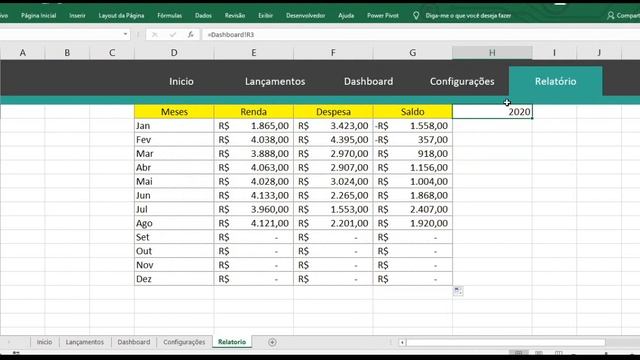Cancel formula entry X icon

point(154,35)
